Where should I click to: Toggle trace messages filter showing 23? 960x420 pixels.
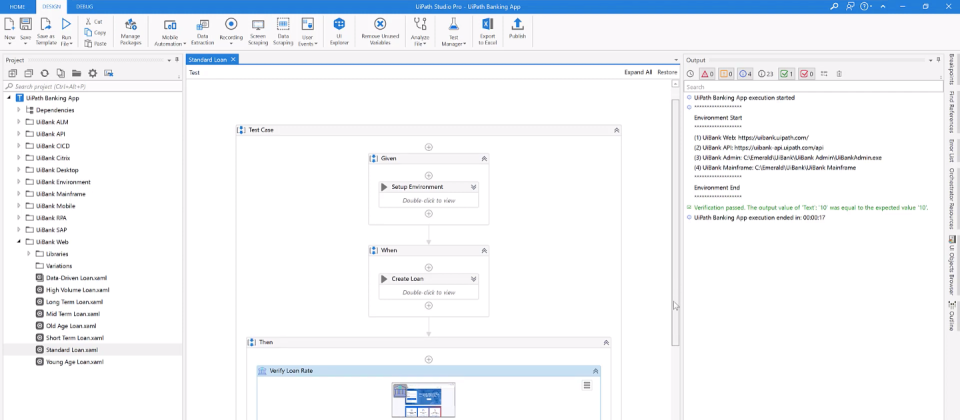[x=766, y=74]
